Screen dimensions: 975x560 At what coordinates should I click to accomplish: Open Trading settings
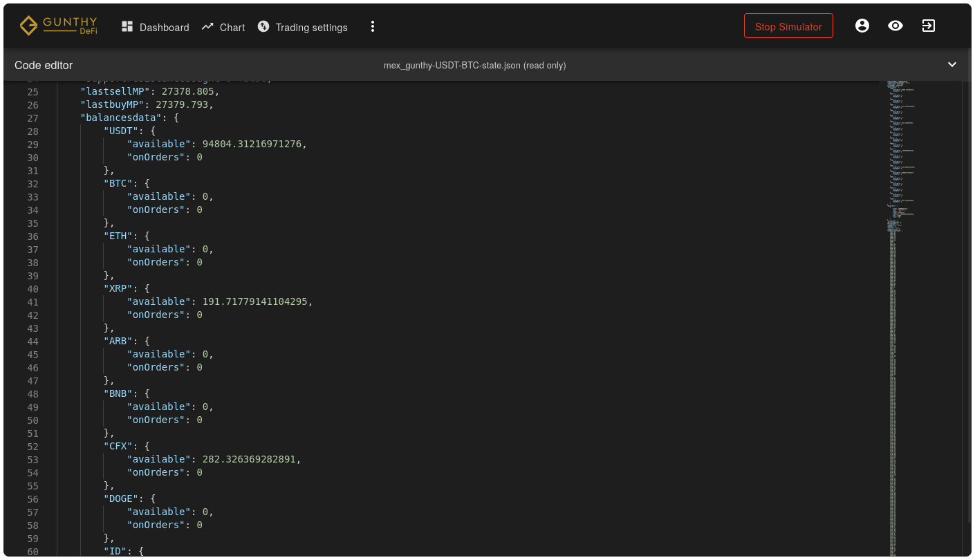(303, 27)
